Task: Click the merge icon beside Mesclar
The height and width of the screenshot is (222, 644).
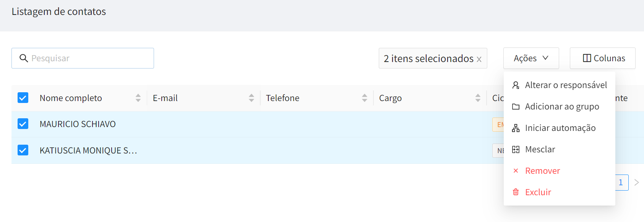Action: [516, 149]
